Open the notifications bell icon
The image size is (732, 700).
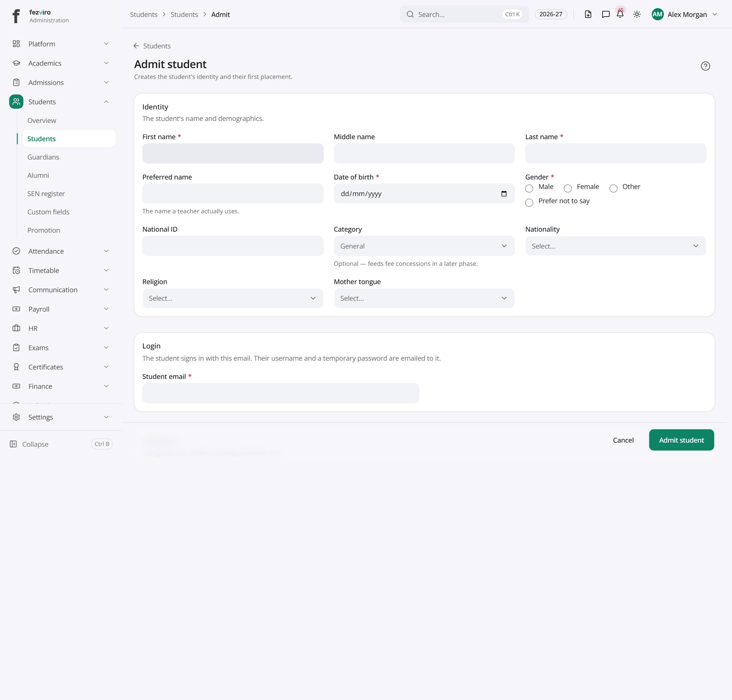point(620,15)
